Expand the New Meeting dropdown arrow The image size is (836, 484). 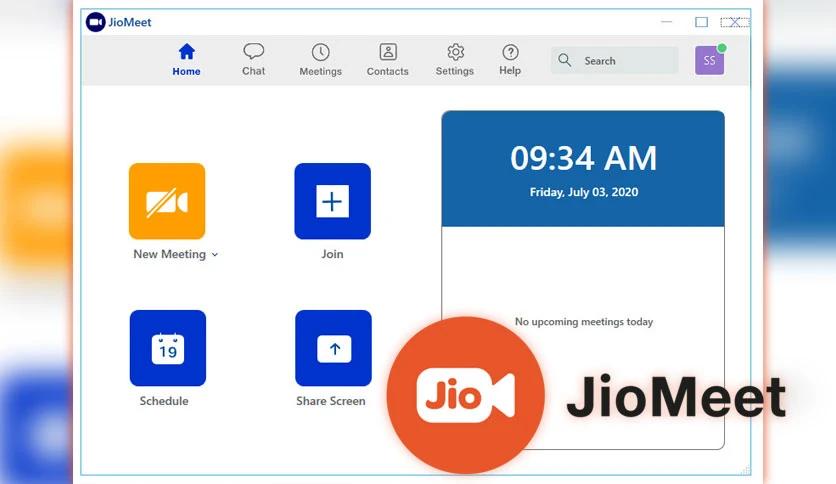pos(215,255)
